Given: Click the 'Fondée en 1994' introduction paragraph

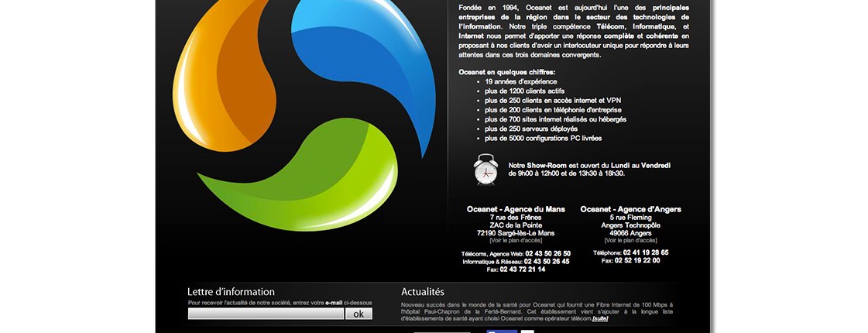Looking at the screenshot, I should click(574, 31).
